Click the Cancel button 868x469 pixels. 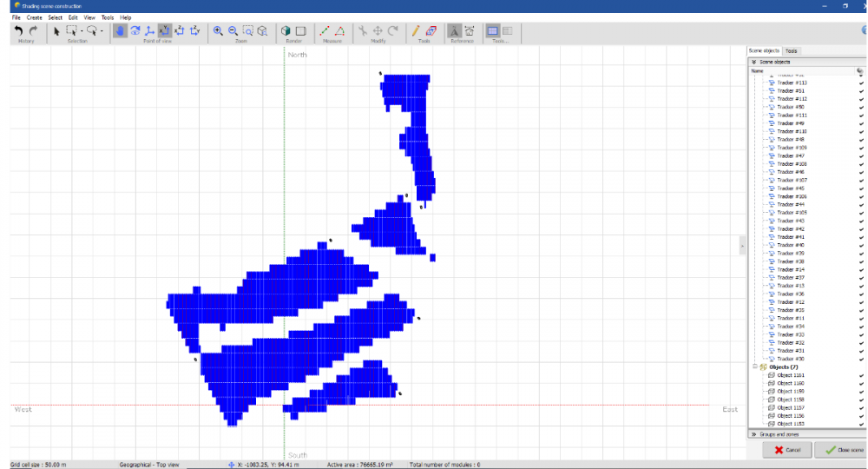coord(787,450)
